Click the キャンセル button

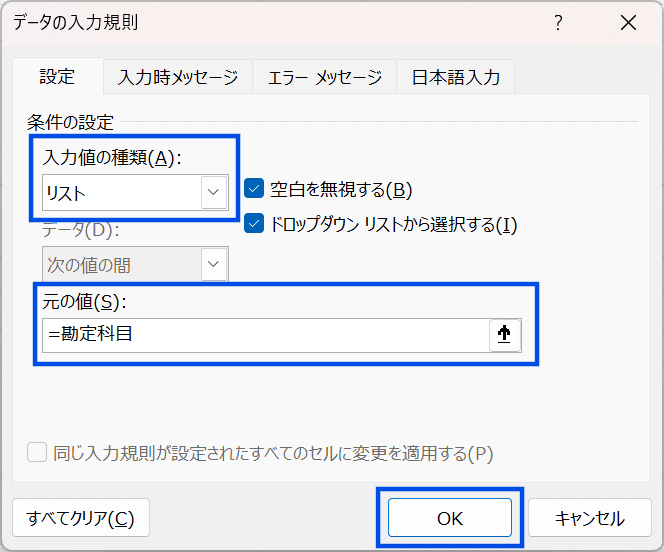(589, 518)
